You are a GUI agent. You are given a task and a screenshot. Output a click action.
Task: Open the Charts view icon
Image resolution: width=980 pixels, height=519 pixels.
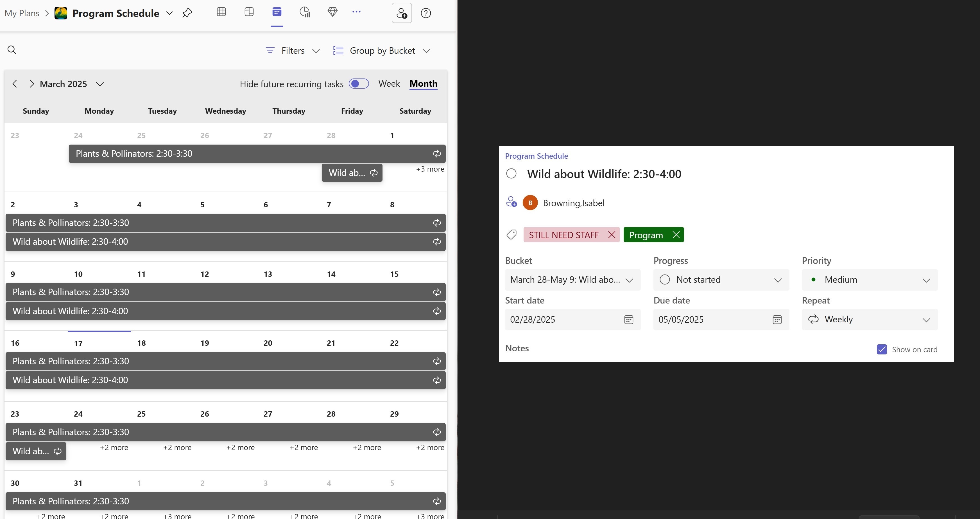click(305, 12)
